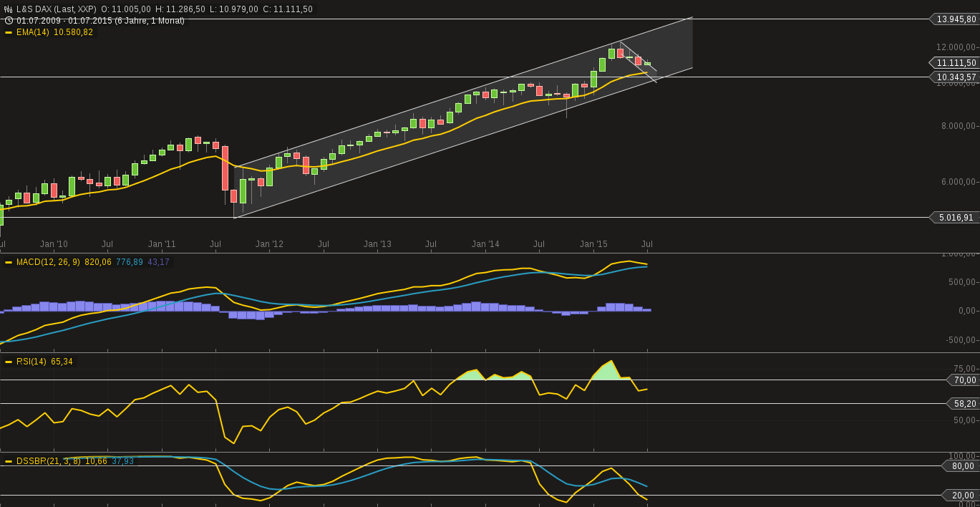Click the yellow RSI(14) legend marker

9,362
